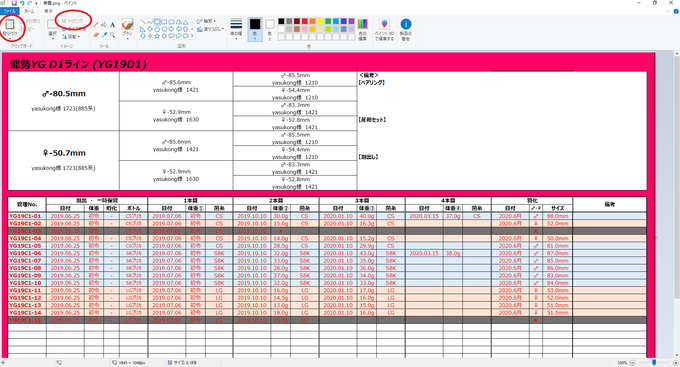This screenshot has height=367, width=680.
Task: Click the Save icon in title bar
Action: point(14,3)
